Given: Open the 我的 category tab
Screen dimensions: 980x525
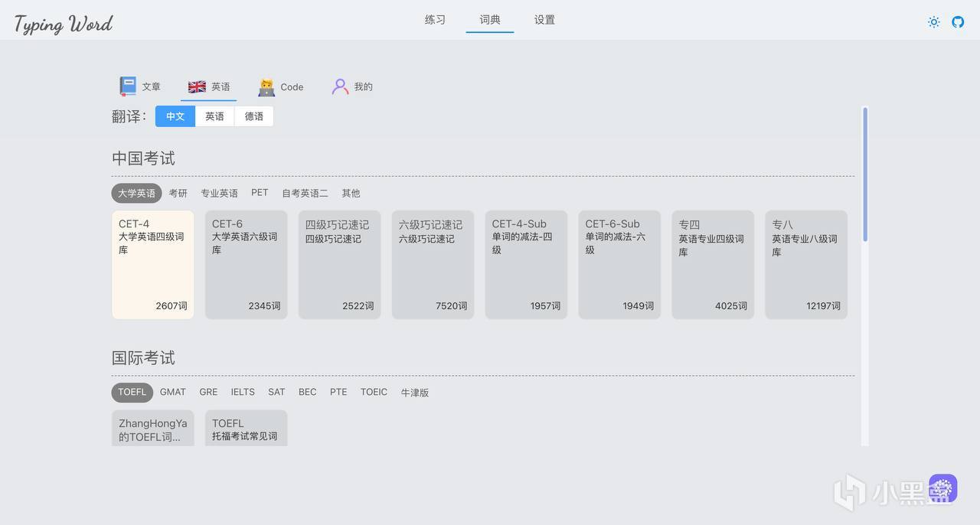Looking at the screenshot, I should pyautogui.click(x=352, y=86).
